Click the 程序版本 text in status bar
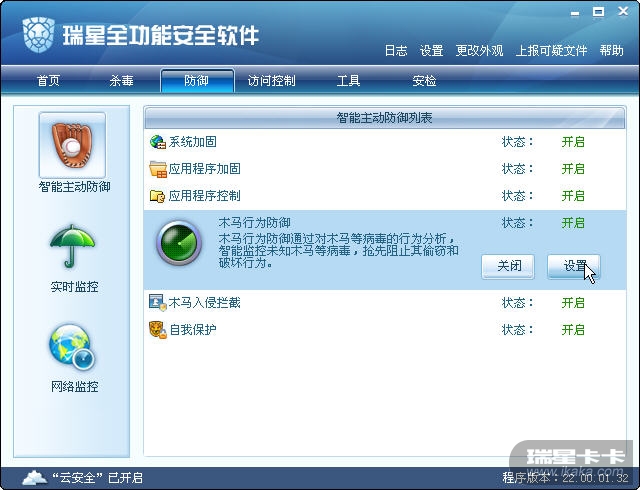Screen dimensions: 640x490 click(x=565, y=477)
